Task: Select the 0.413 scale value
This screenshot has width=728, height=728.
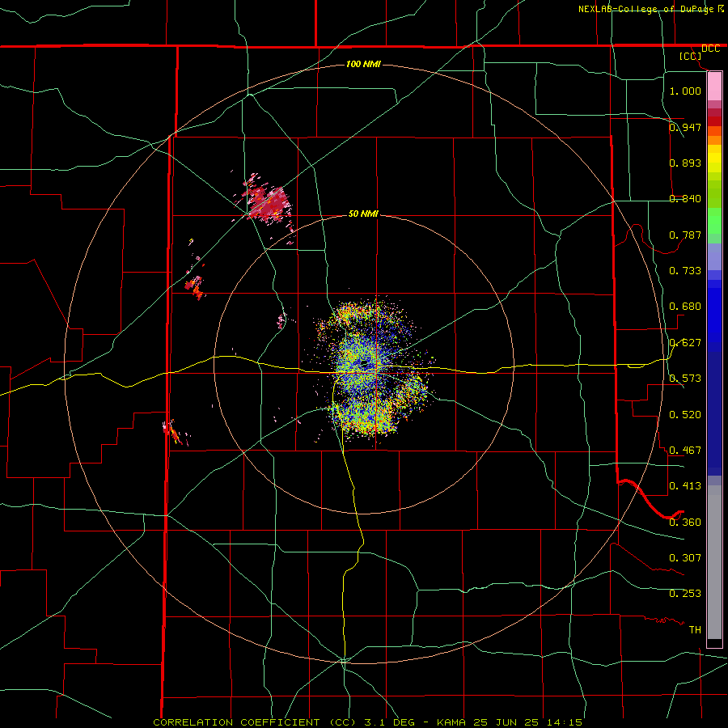Action: pos(685,486)
